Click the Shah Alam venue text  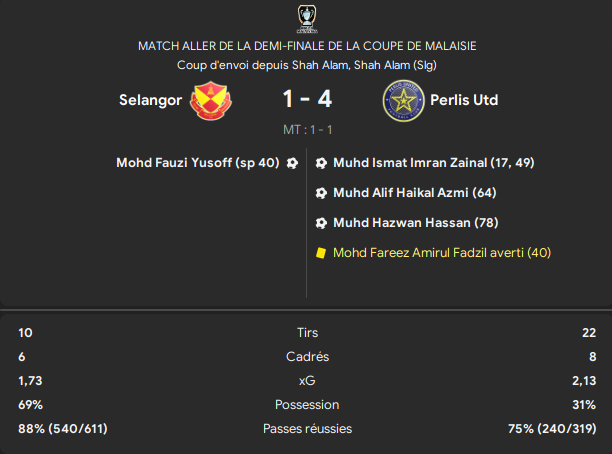point(307,65)
